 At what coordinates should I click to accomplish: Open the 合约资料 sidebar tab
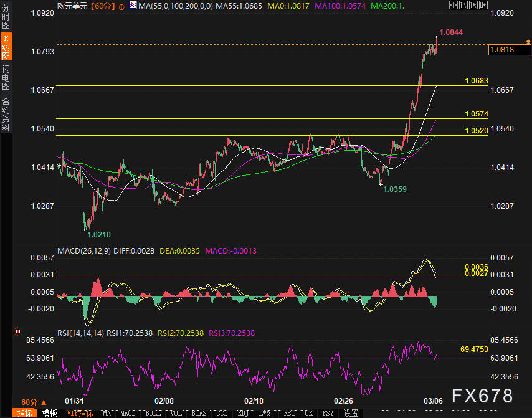click(6, 114)
